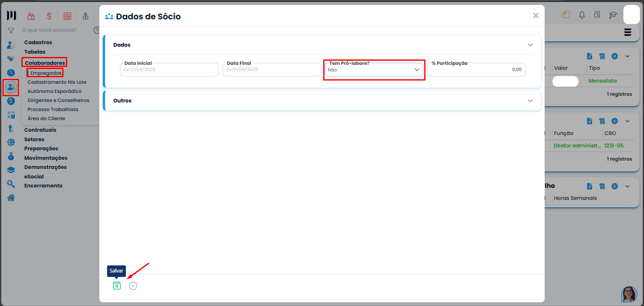
Task: Open Autônomo Esporádico
Action: click(54, 91)
